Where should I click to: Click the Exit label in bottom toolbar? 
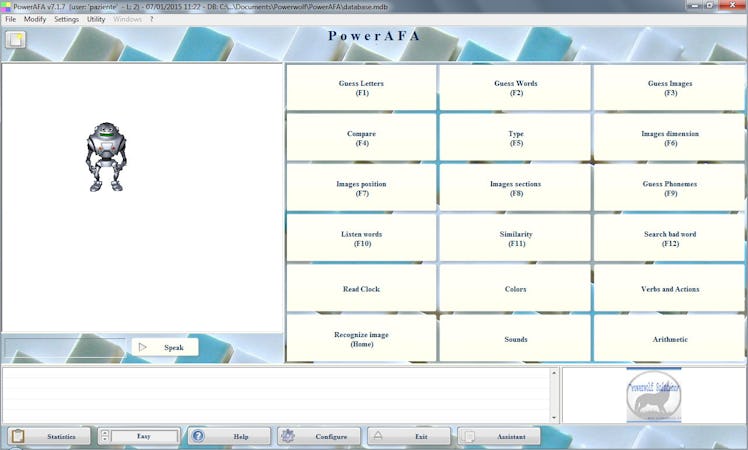pyautogui.click(x=421, y=436)
